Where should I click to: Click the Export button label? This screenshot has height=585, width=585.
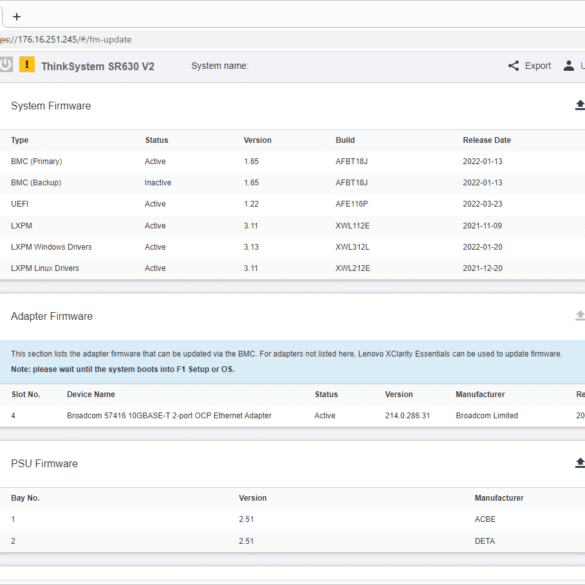pyautogui.click(x=538, y=66)
